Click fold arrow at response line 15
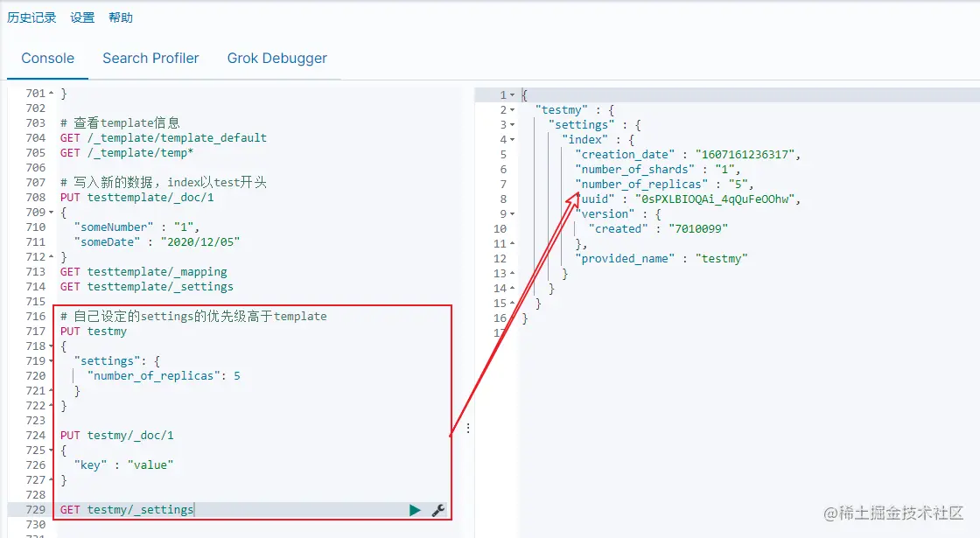Viewport: 980px width, 538px height. [513, 303]
